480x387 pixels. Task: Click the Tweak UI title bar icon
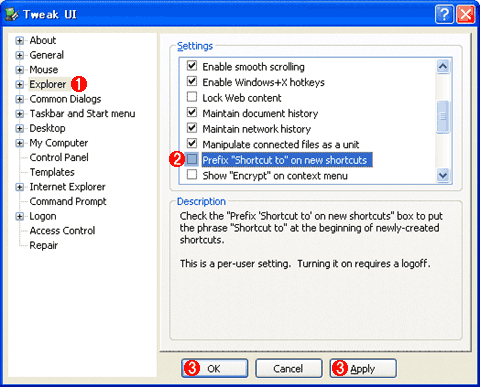pos(12,14)
